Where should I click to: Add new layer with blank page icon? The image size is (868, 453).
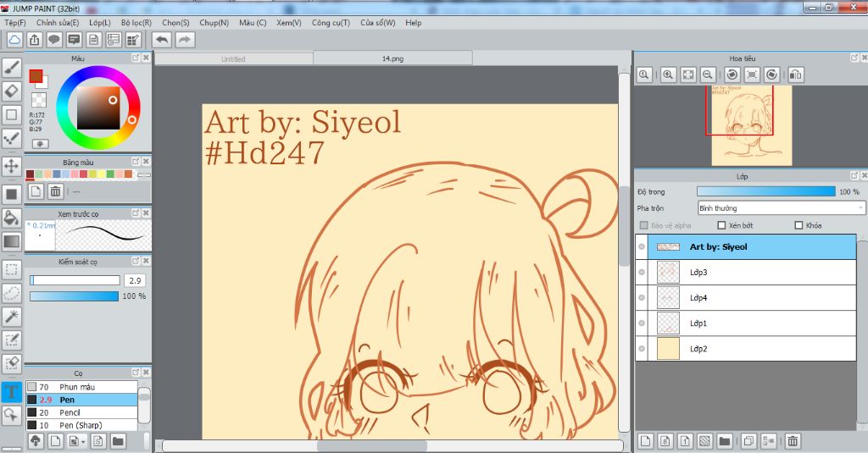coord(645,441)
